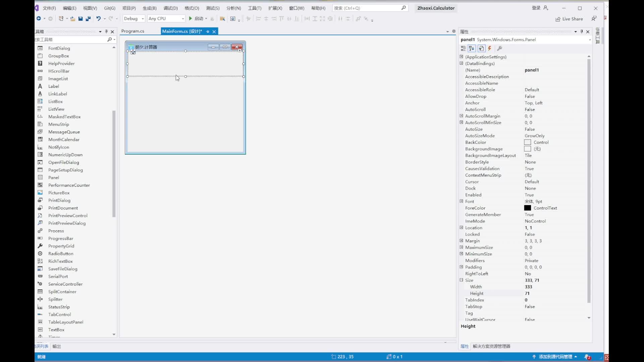
Task: Click Find in Files toolbar icon
Action: tap(222, 19)
